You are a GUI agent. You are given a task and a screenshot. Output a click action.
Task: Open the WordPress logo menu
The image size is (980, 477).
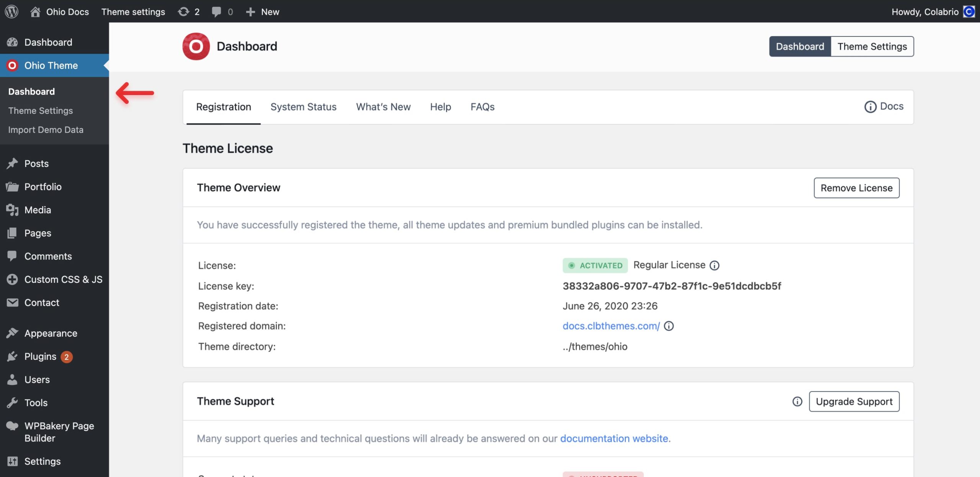click(11, 11)
